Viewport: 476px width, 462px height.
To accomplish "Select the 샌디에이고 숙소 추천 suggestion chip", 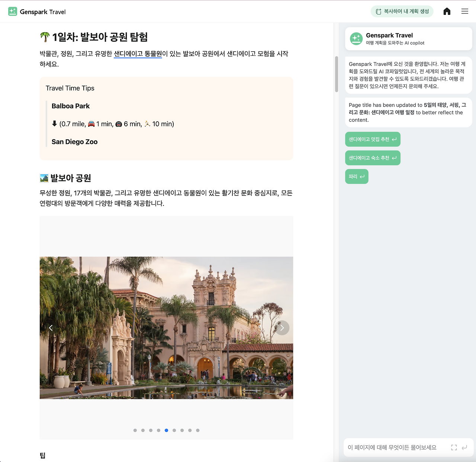I will pos(373,158).
